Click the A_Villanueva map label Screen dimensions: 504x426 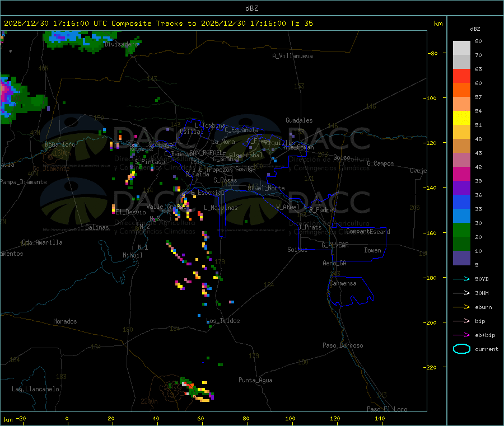point(292,56)
